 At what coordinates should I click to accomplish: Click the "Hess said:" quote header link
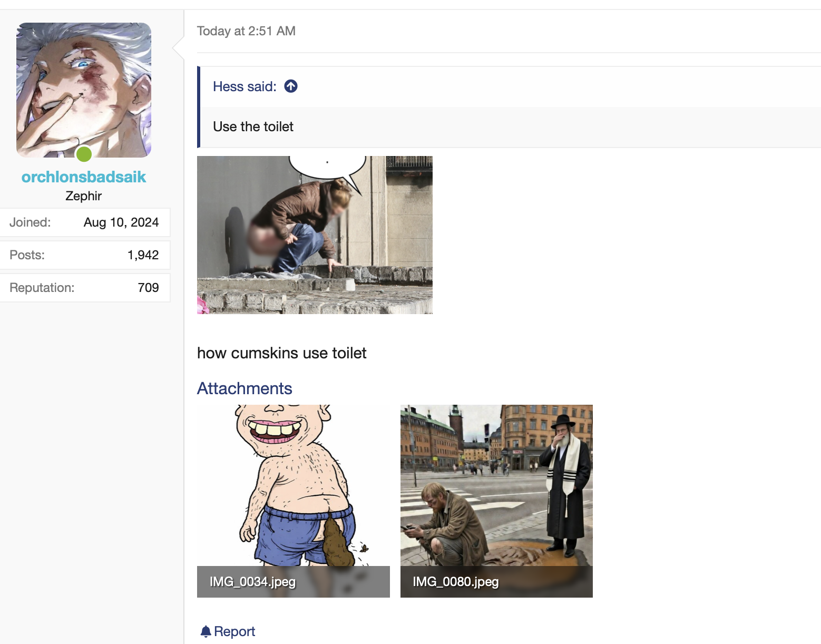coord(245,86)
